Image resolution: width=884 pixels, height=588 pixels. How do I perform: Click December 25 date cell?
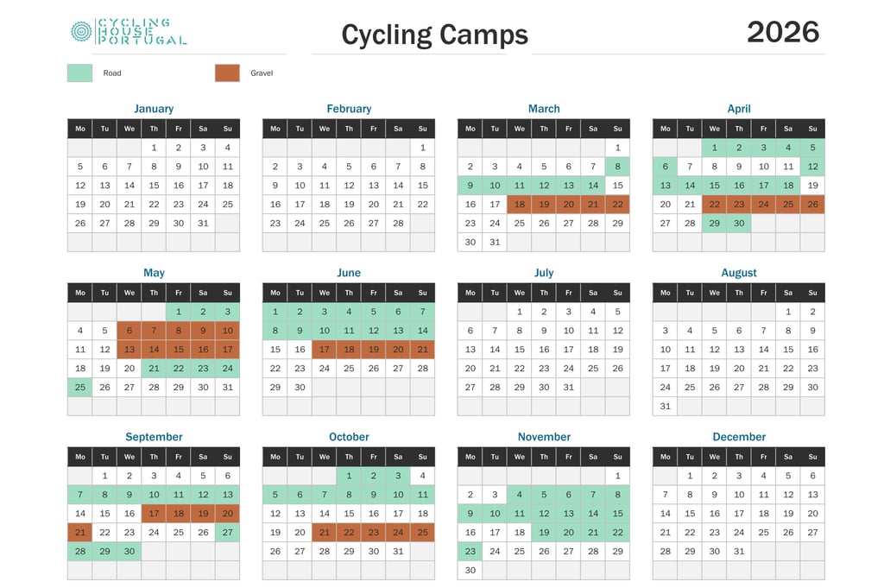[763, 532]
